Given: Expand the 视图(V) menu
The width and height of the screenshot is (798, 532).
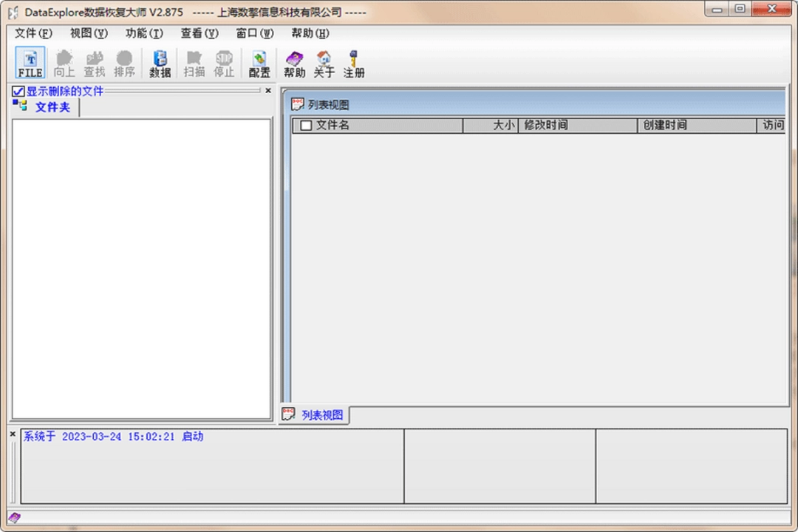Looking at the screenshot, I should pos(89,33).
